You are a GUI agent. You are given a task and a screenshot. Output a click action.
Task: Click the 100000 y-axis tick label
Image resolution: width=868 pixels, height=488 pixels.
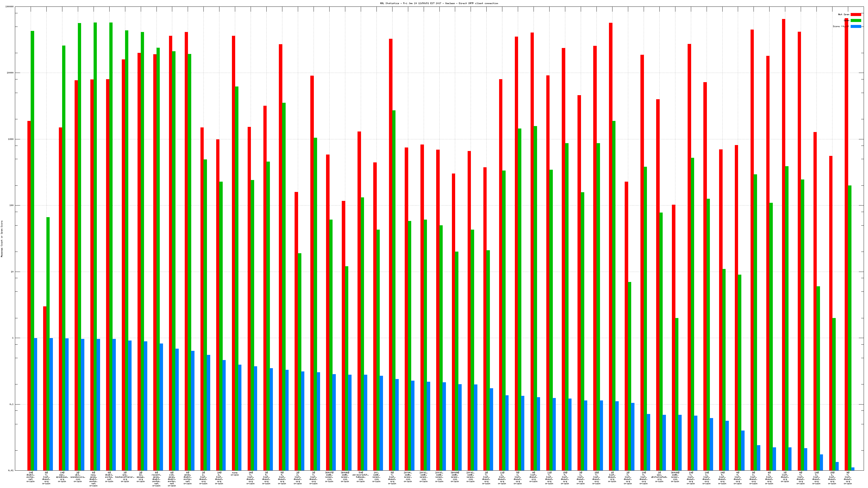pyautogui.click(x=9, y=7)
